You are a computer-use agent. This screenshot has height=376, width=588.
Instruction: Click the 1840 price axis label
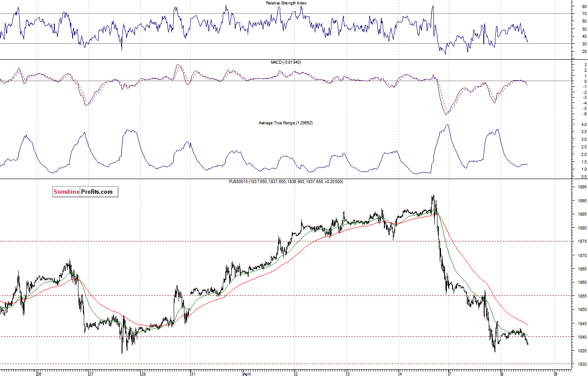pos(582,337)
